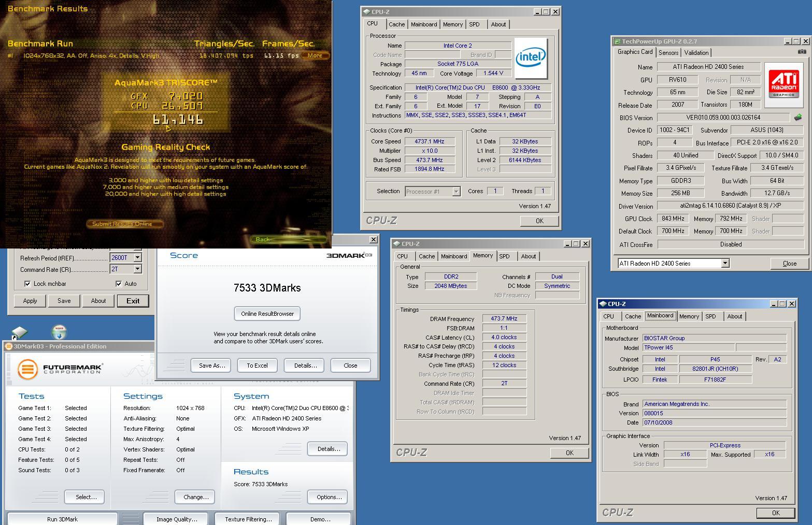Open Validation tab in GPU-Z
Viewport: 812px width, 525px height.
696,53
